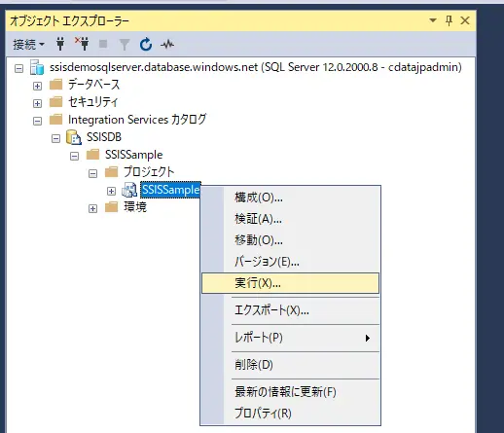The height and width of the screenshot is (433, 504).
Task: Click the プロジェクト folder icon
Action: 111,172
